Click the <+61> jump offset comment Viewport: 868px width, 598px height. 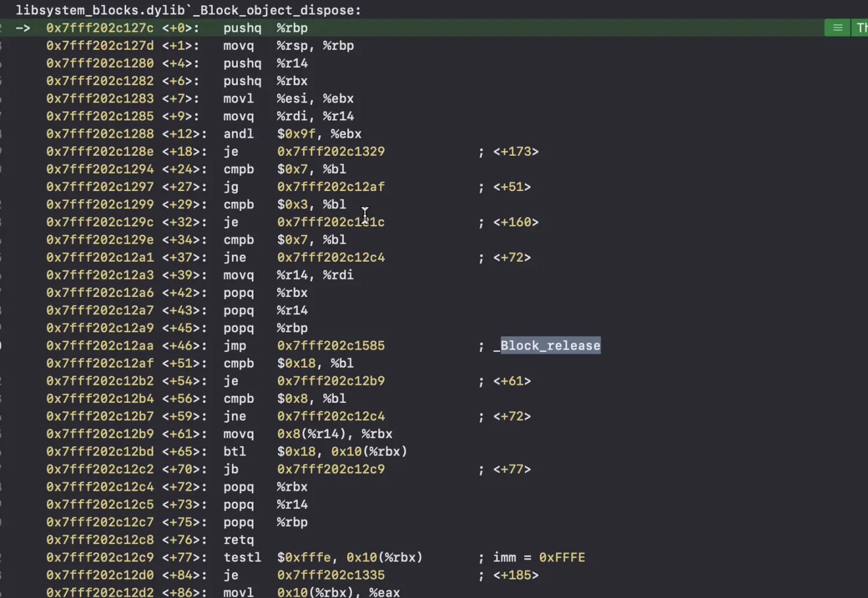coord(512,381)
